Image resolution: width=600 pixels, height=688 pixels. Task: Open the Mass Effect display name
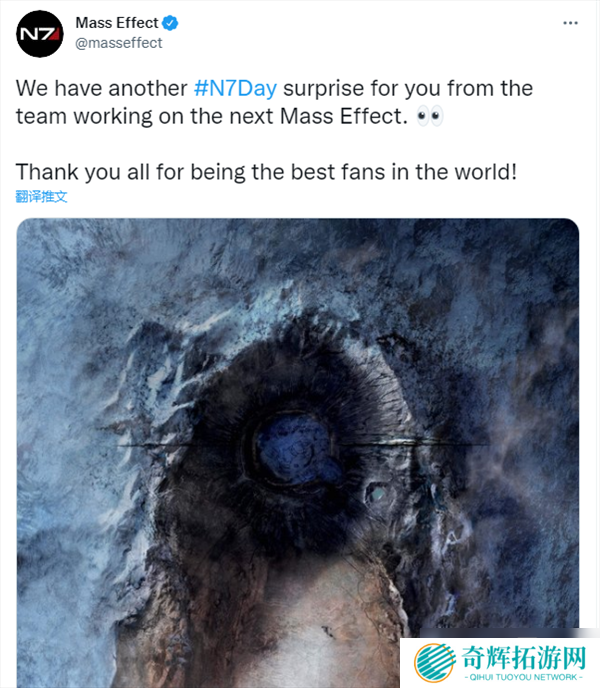117,24
